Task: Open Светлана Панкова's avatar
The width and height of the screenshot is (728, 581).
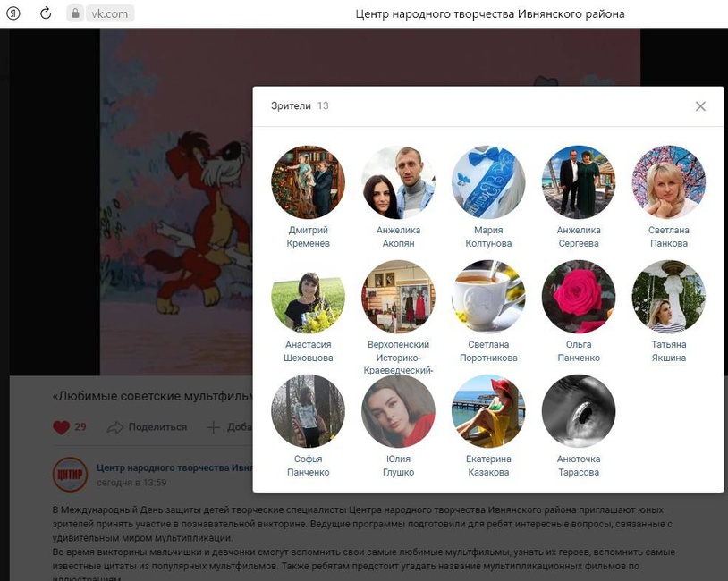Action: [x=669, y=182]
